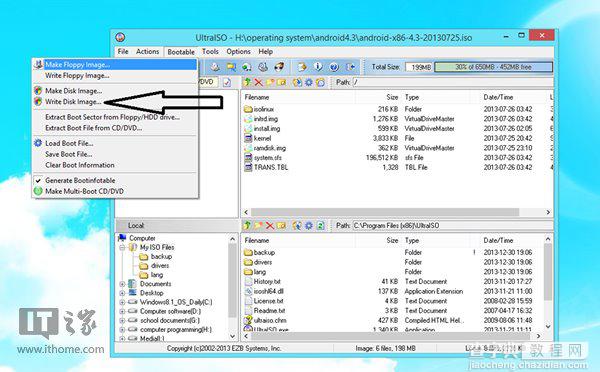Open Help via the question mark icon
Screen dimensions: 600x372
[x=334, y=67]
